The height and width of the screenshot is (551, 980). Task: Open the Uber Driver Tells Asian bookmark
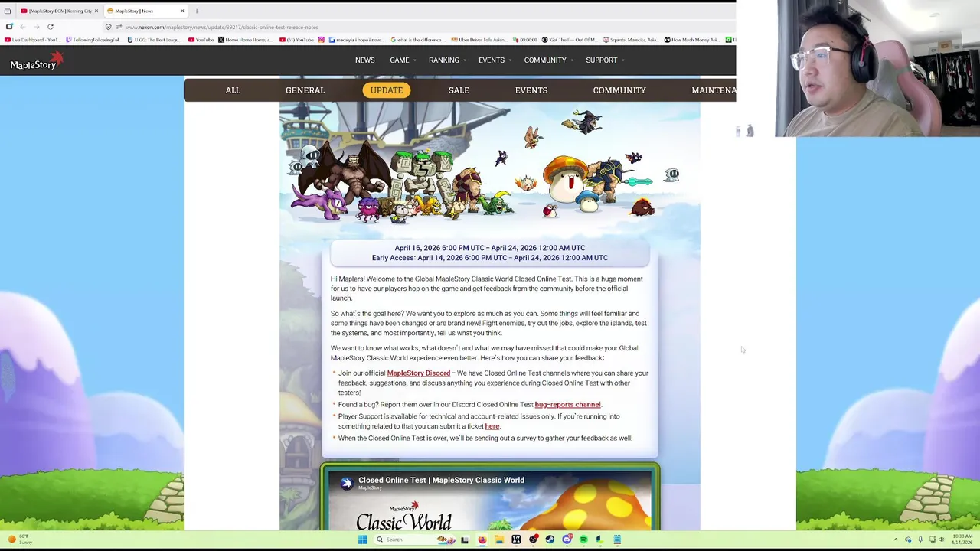click(x=478, y=40)
